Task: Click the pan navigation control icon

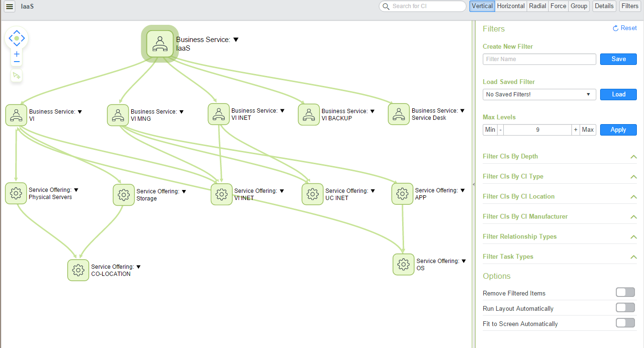Action: point(17,38)
